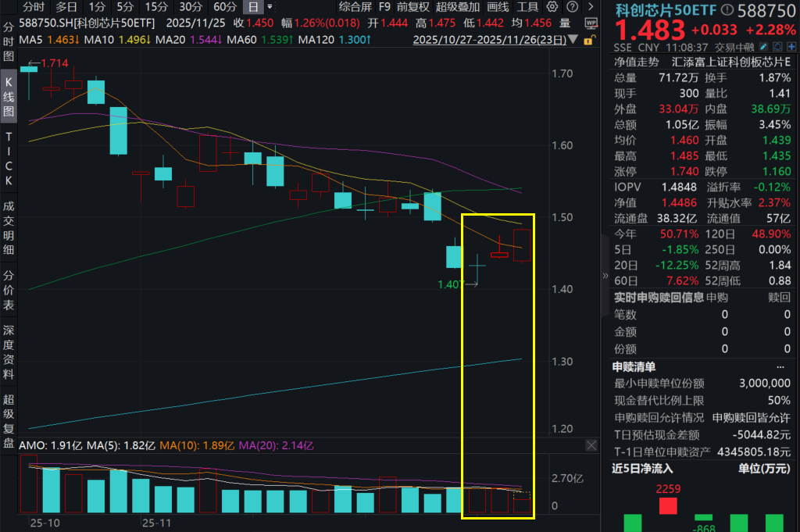Open the price alert bell icon
The height and width of the screenshot is (532, 800).
777,47
